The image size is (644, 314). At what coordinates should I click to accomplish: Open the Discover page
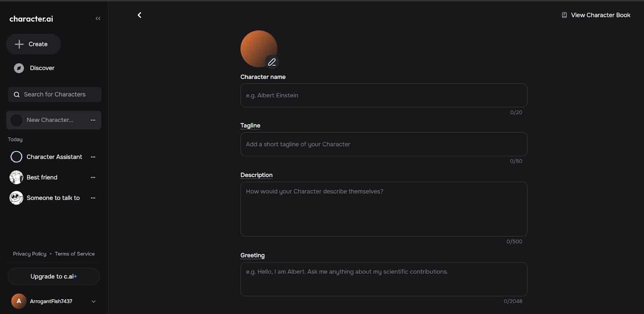coord(34,68)
